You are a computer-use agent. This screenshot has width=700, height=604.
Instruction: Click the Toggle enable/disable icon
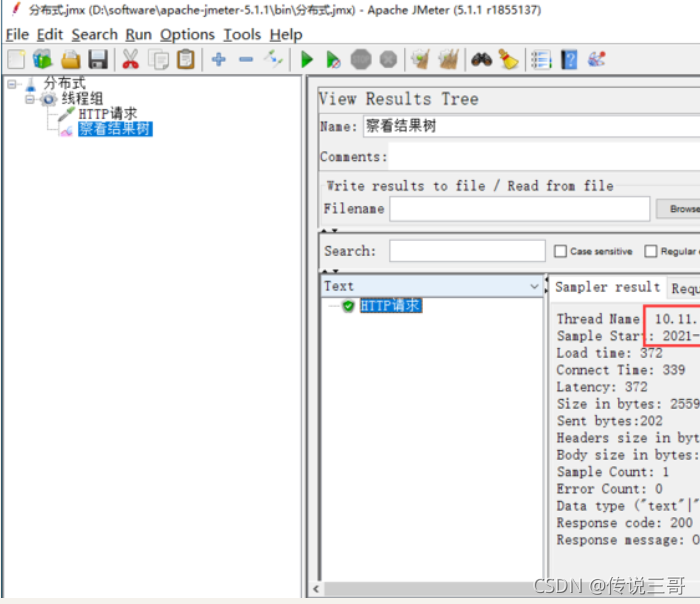[273, 59]
